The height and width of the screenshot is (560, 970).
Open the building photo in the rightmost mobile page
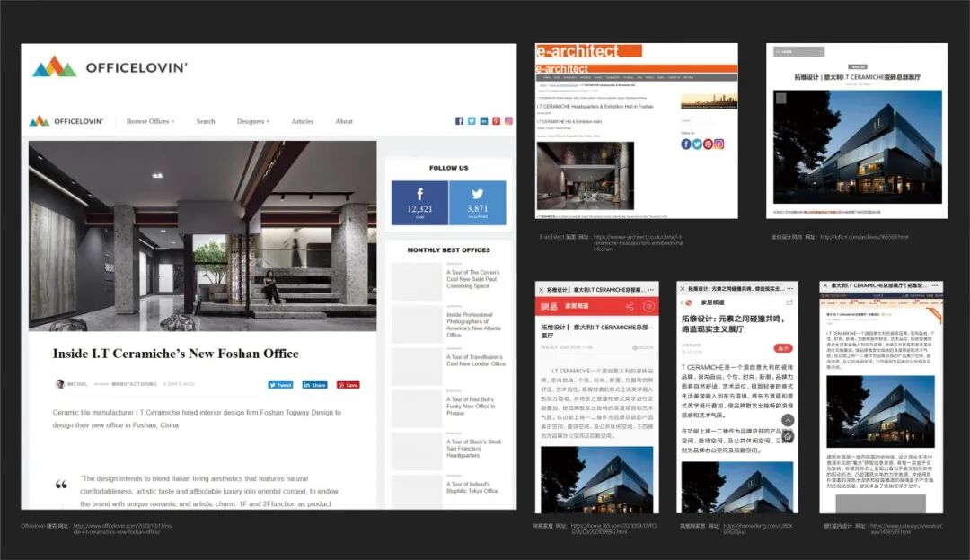coord(880,411)
